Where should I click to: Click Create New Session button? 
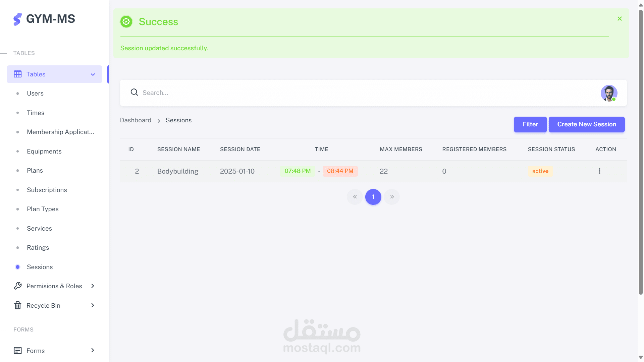click(586, 124)
